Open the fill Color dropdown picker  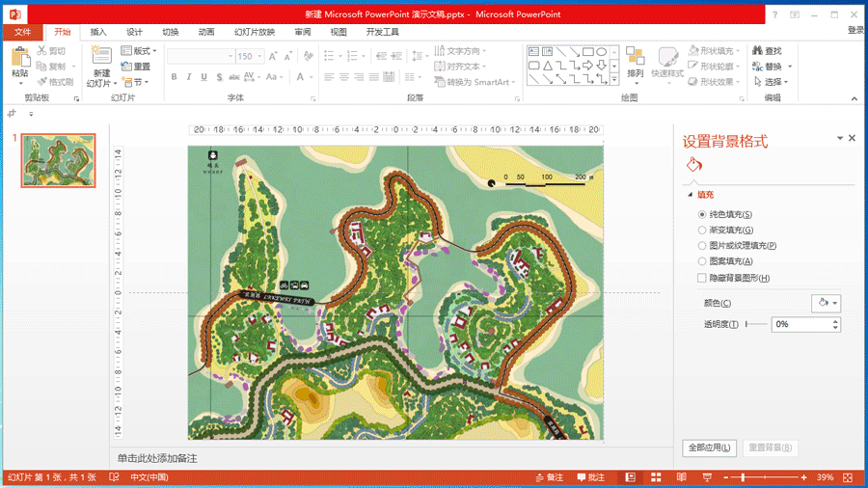[x=826, y=303]
